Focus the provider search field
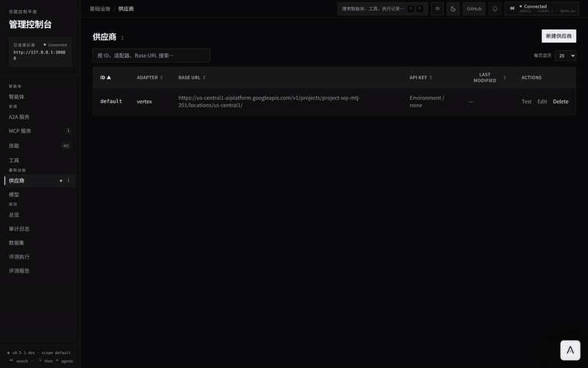The height and width of the screenshot is (368, 588). pos(151,56)
